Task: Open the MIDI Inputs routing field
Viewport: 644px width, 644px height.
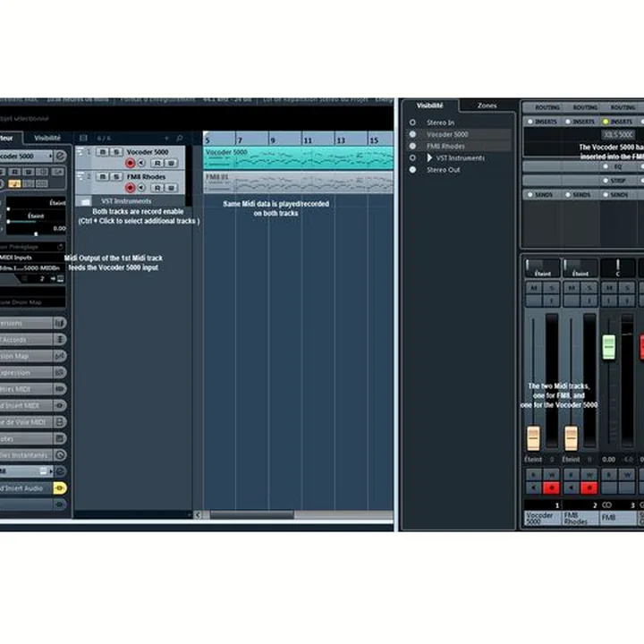Action: click(32, 258)
